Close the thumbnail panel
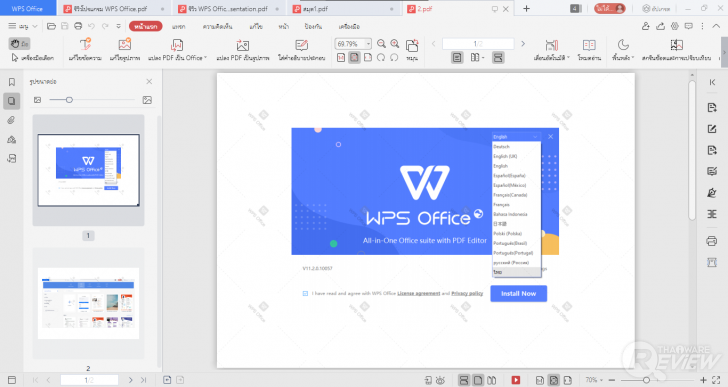Image resolution: width=728 pixels, height=387 pixels. coord(149,82)
